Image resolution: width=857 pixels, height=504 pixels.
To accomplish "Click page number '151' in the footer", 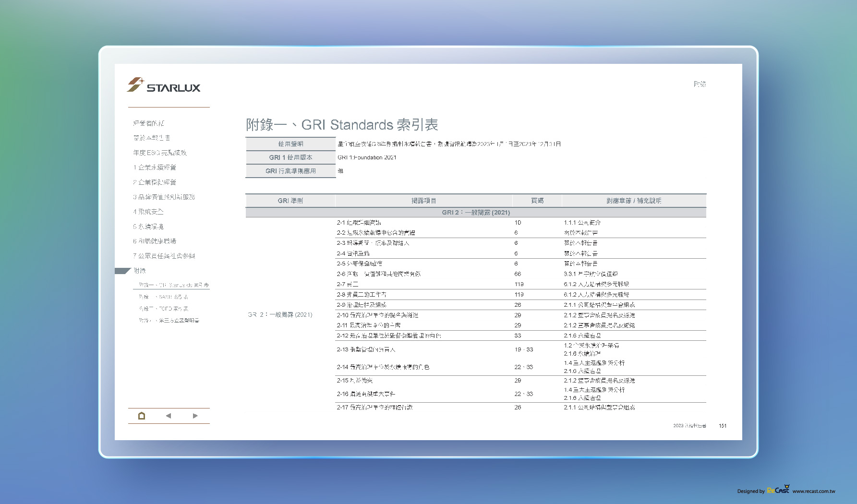I will [x=723, y=426].
